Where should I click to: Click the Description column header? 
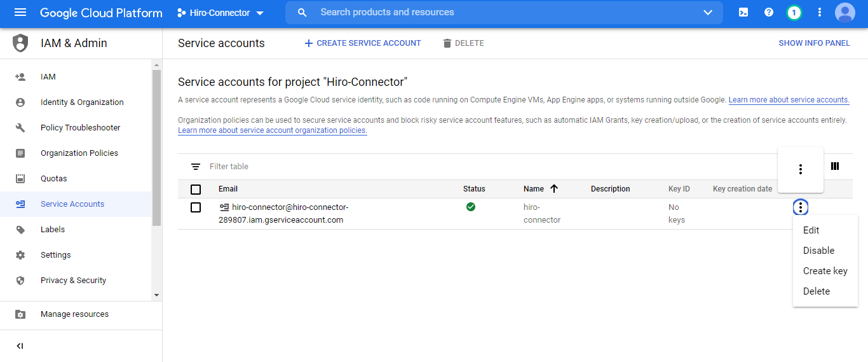coord(611,189)
